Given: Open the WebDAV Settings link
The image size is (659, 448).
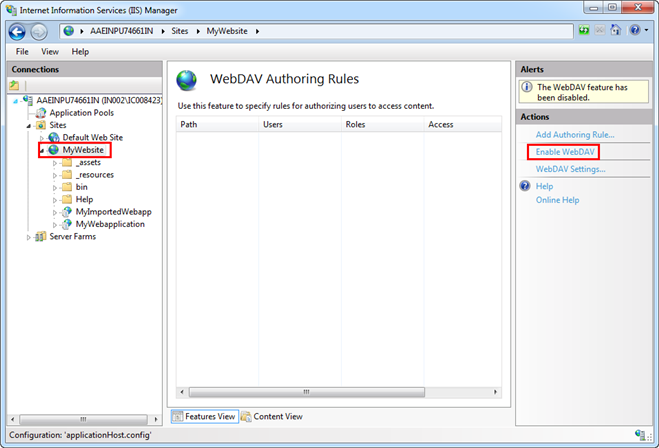Looking at the screenshot, I should [x=570, y=169].
